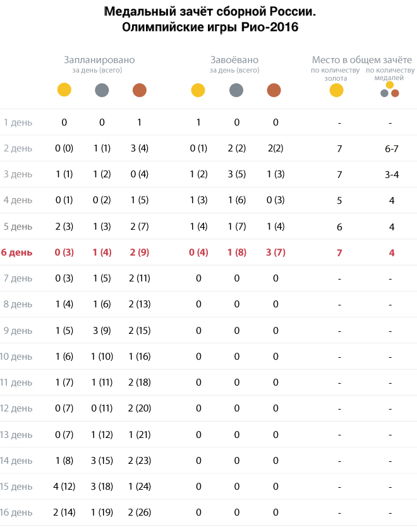Select the '8 день' row label

(18, 304)
